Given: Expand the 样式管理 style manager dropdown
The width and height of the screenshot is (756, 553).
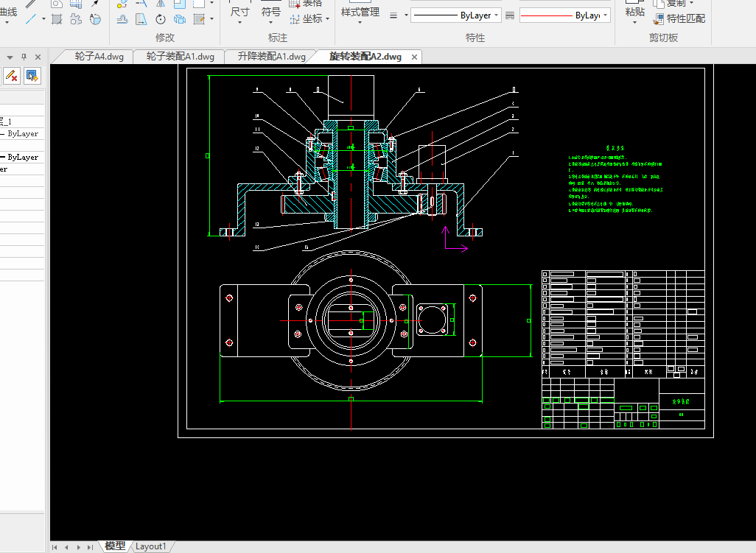Looking at the screenshot, I should (360, 22).
